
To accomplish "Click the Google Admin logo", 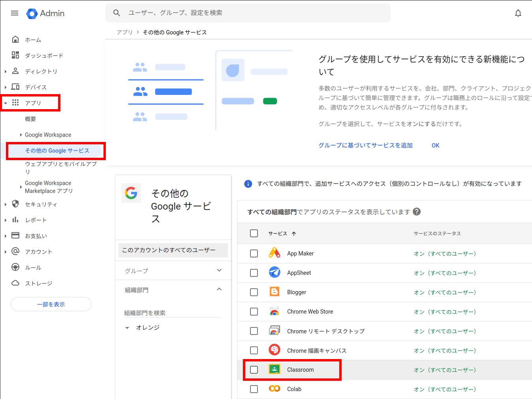I will click(x=45, y=13).
